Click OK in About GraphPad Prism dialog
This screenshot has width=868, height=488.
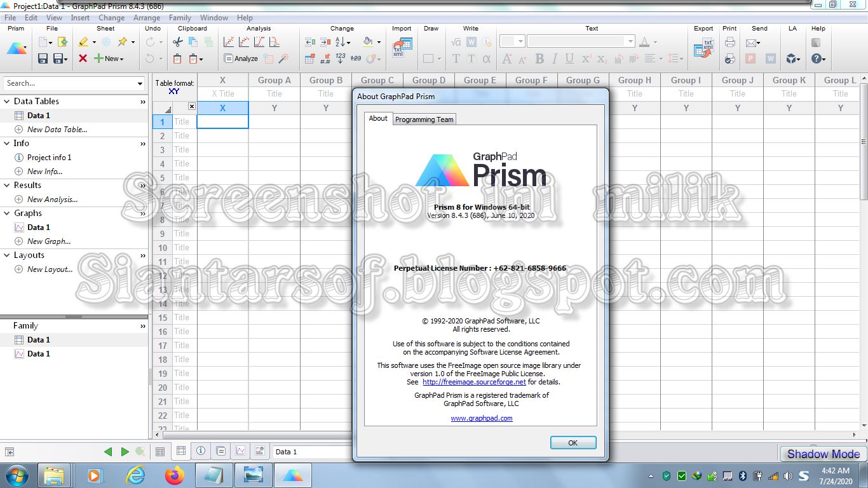tap(573, 443)
